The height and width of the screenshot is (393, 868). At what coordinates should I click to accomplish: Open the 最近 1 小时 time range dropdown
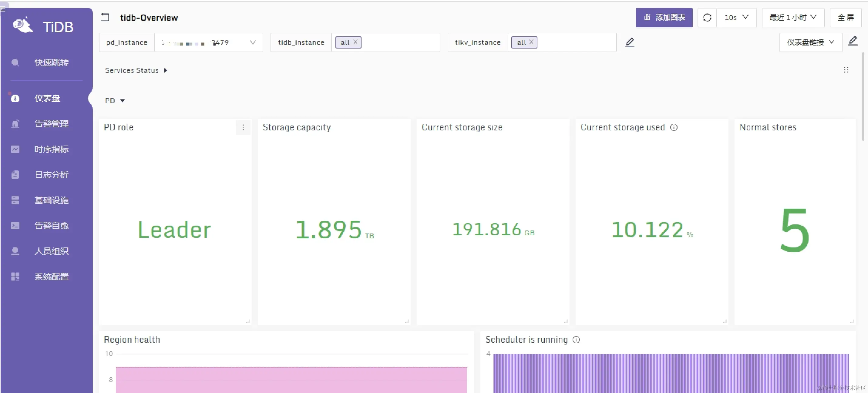792,18
